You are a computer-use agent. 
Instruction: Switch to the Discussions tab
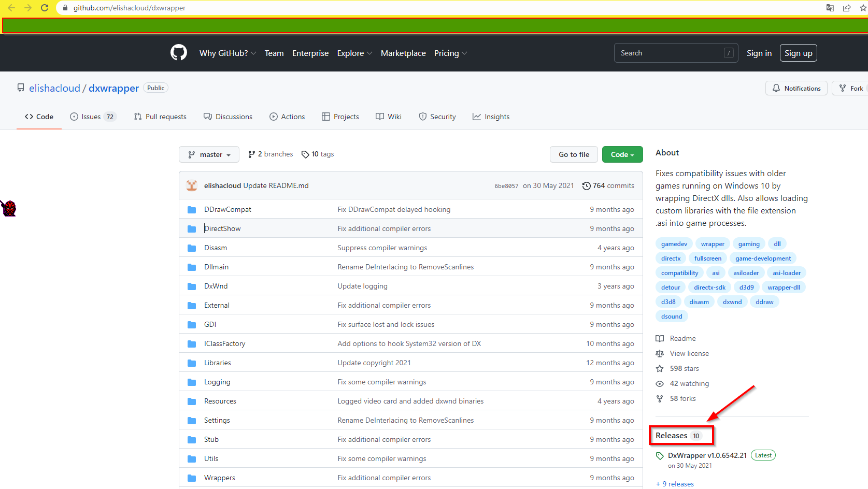point(228,117)
